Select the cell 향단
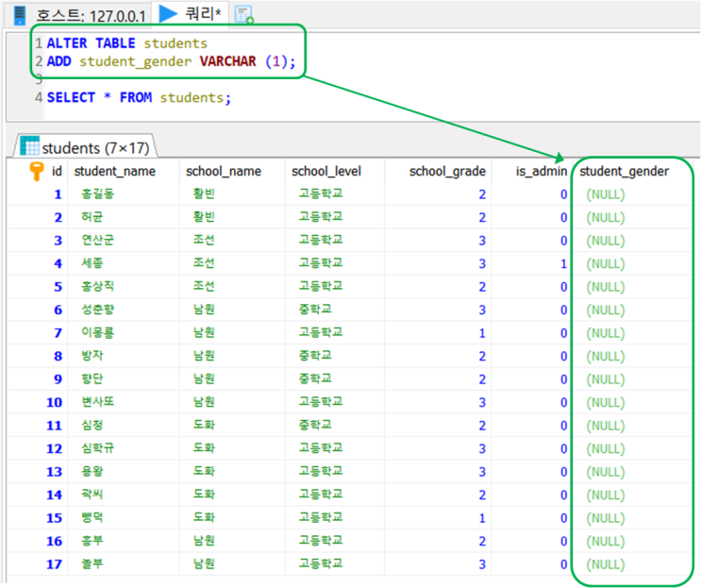The height and width of the screenshot is (588, 701). point(92,379)
